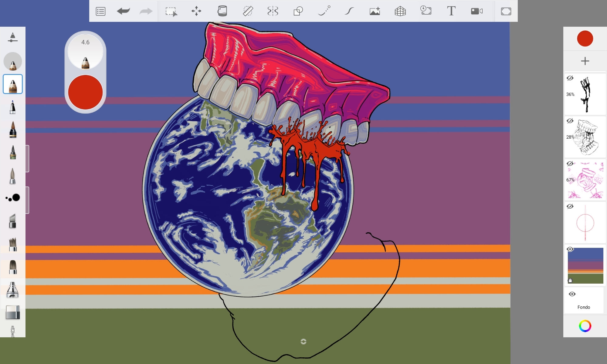Open the Transform move tool
The image size is (607, 364).
pos(196,11)
